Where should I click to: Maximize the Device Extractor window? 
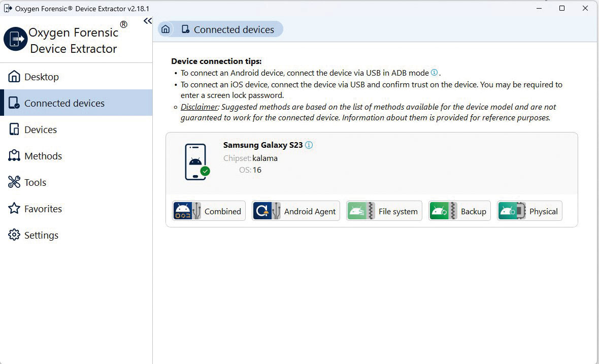tap(562, 8)
